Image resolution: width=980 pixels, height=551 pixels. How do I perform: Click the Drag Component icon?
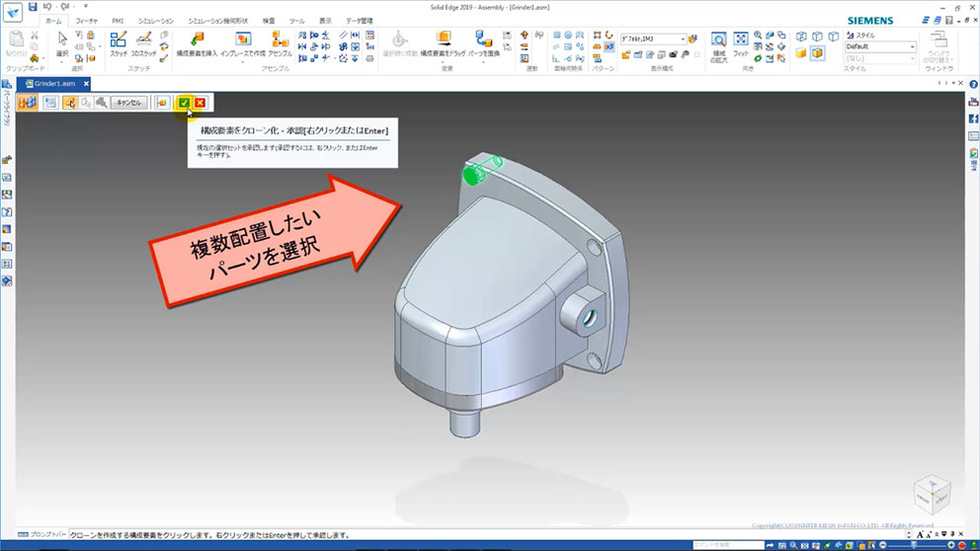444,40
